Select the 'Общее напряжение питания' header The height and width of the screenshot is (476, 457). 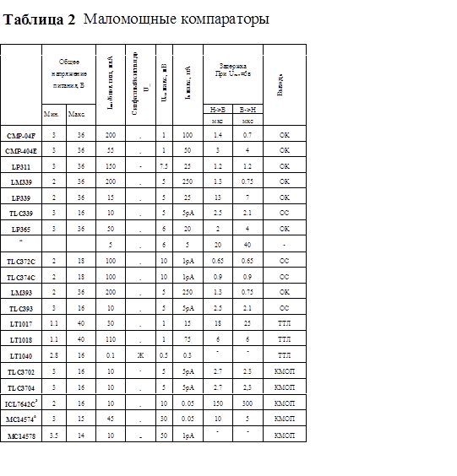(69, 73)
